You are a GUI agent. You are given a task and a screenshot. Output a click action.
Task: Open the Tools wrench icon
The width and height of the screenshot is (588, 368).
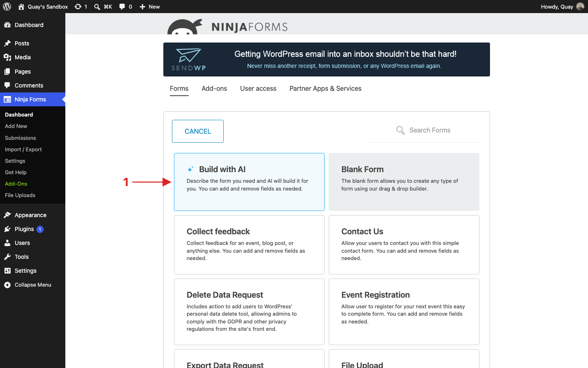pos(7,257)
